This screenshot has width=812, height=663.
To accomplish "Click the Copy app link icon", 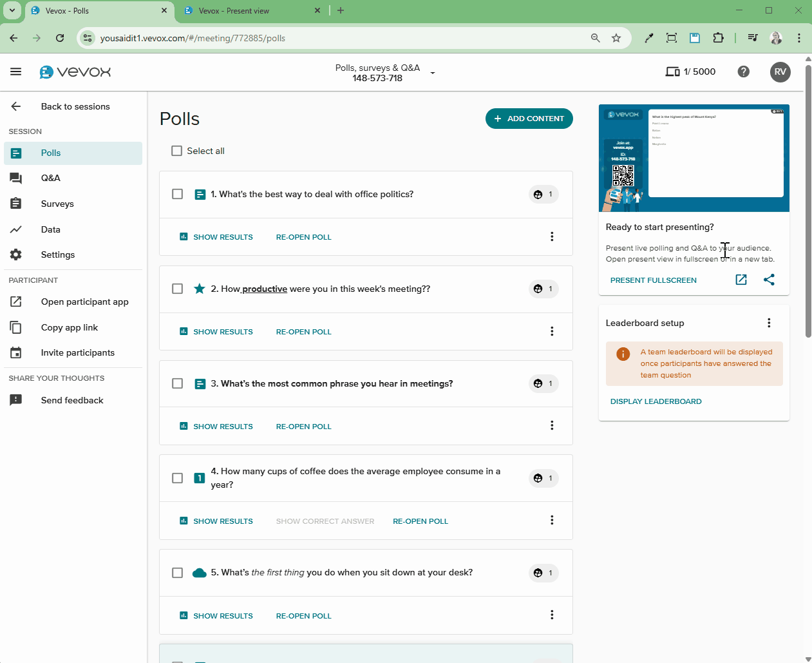I will click(16, 327).
